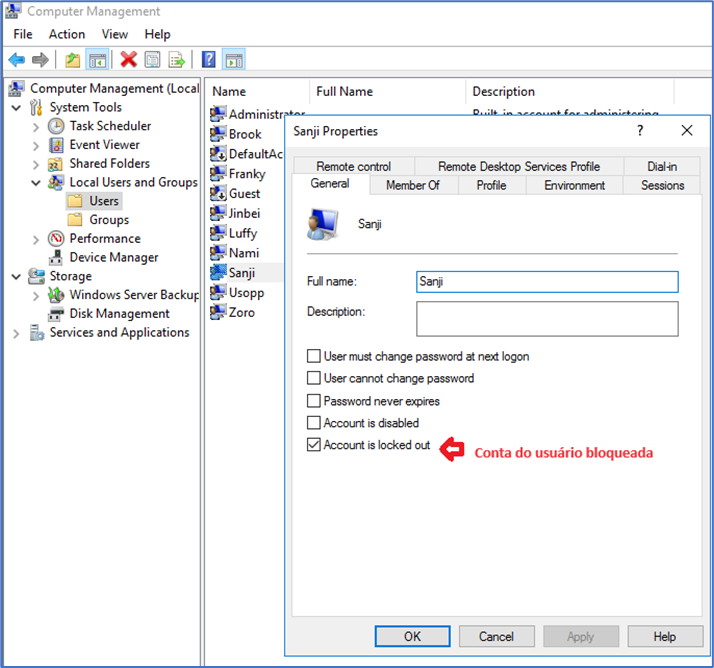This screenshot has height=668, width=714.
Task: Click the Luffy user account icon
Action: click(x=218, y=233)
